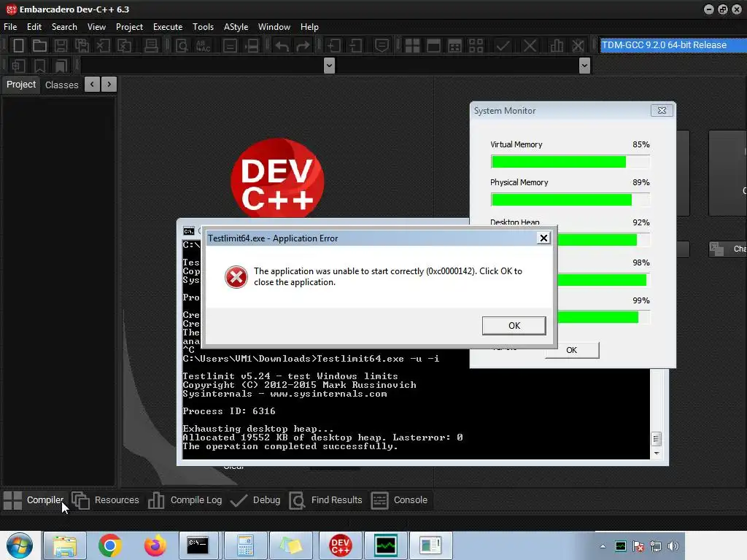Click the Virtual Memory progress bar
Image resolution: width=747 pixels, height=560 pixels.
pos(570,162)
